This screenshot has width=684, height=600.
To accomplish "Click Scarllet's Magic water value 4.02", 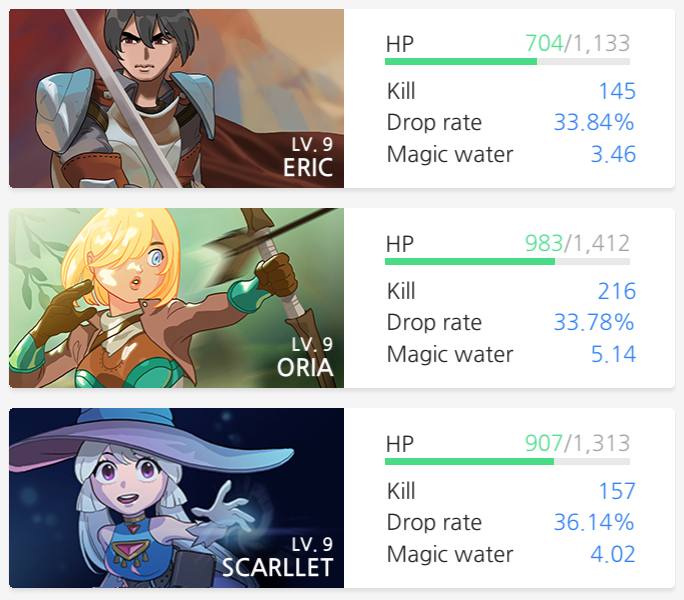I will (x=613, y=554).
